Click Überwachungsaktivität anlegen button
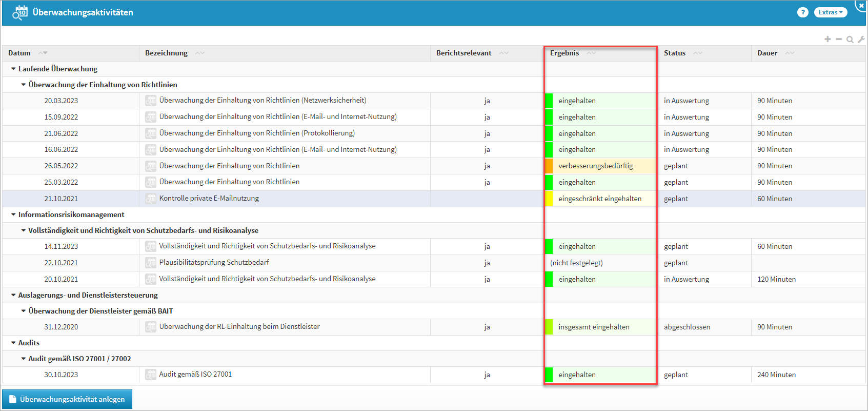This screenshot has height=411, width=868. (x=67, y=399)
